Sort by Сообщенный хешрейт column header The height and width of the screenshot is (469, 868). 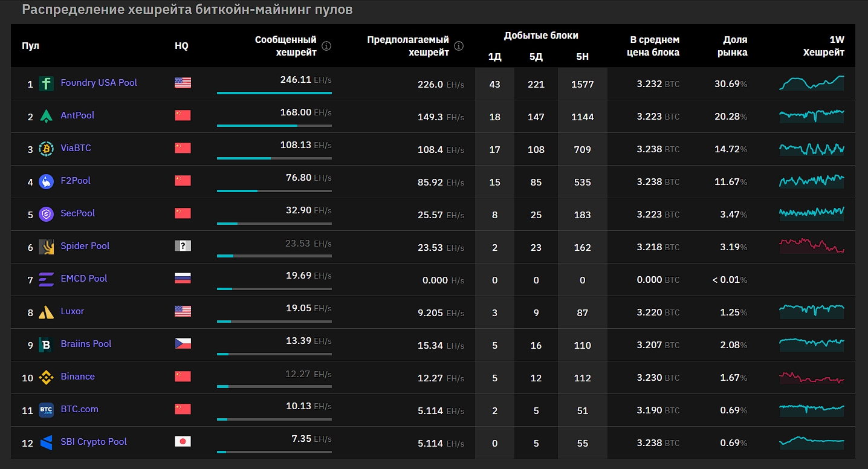click(286, 46)
